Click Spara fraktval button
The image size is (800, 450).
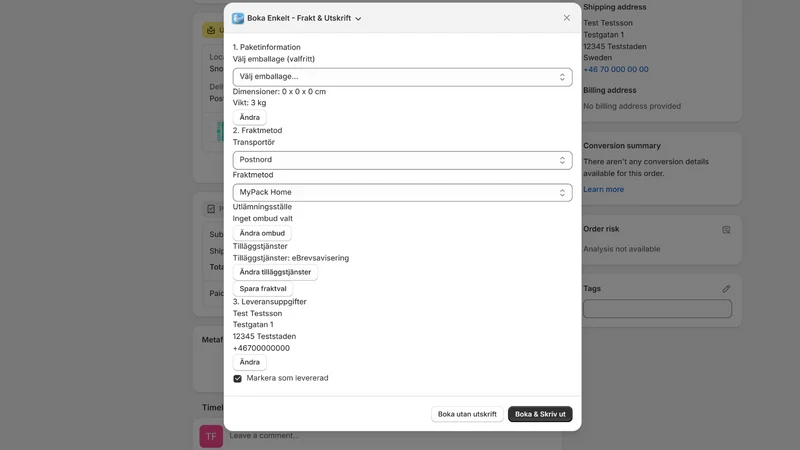[x=263, y=289]
